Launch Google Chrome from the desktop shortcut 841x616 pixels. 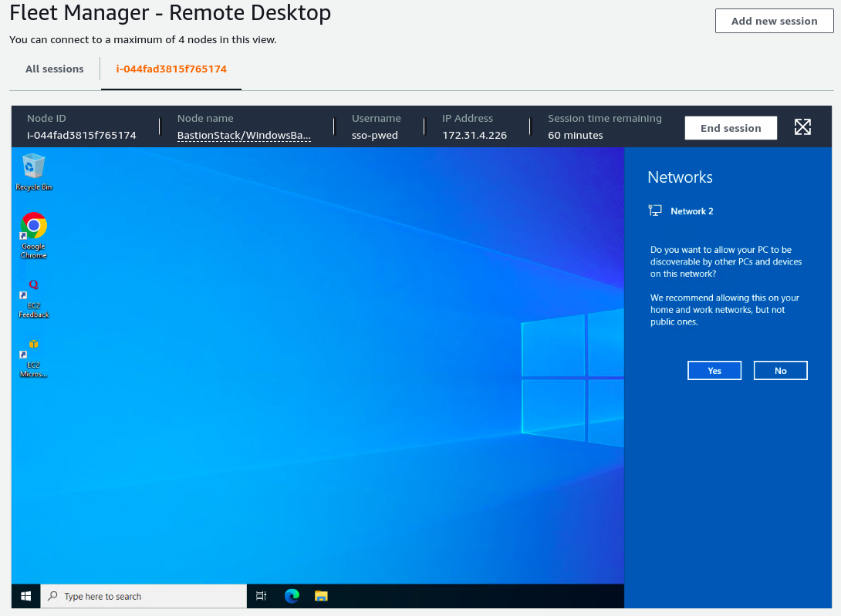[33, 234]
